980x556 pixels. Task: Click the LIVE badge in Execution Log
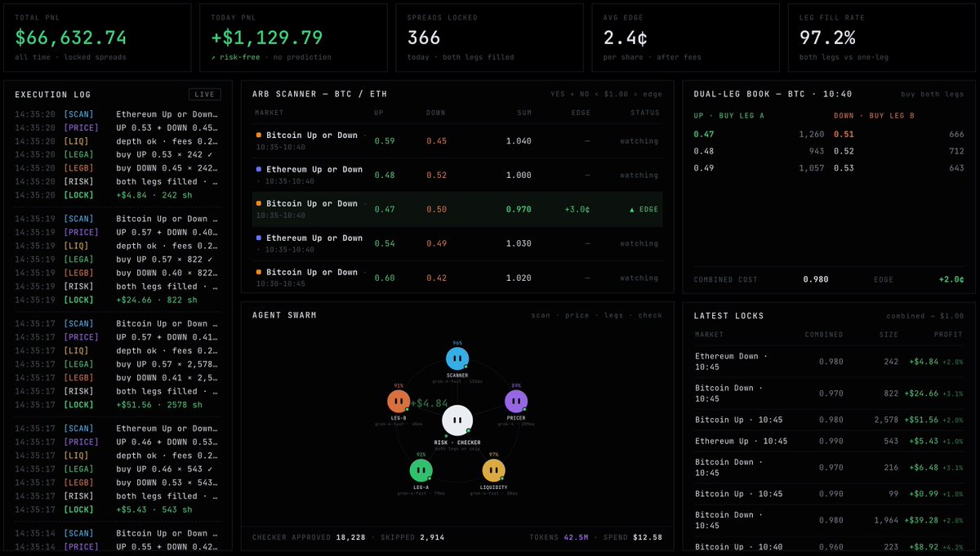tap(204, 95)
